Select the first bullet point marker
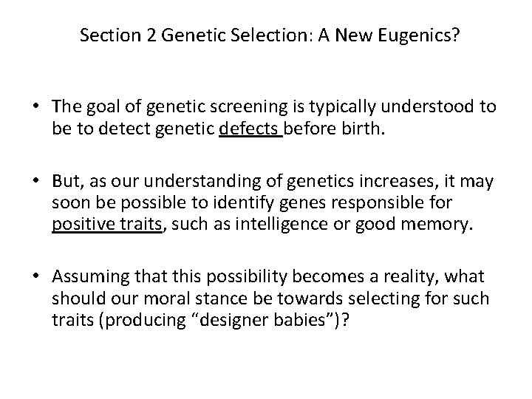Image resolution: width=532 pixels, height=399 pixels. tap(36, 106)
